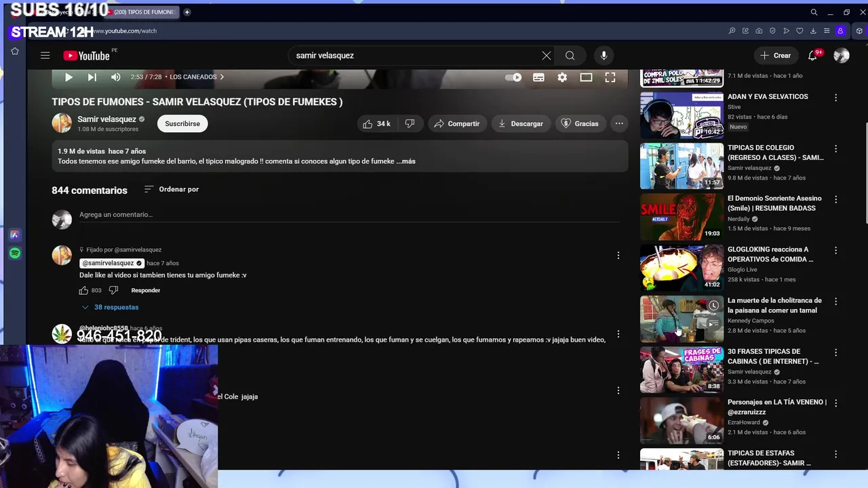Start voice search with microphone
Viewport: 868px width, 488px height.
604,56
